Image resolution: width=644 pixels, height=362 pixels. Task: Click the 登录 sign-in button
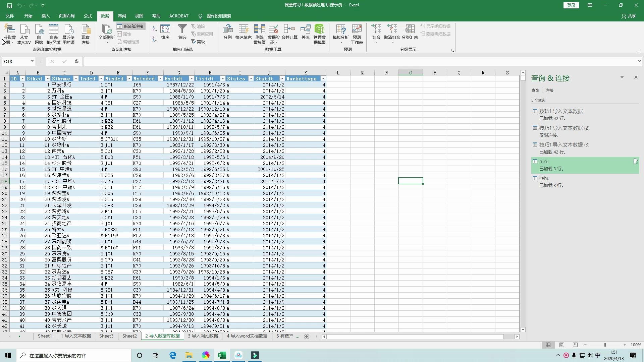point(571,5)
